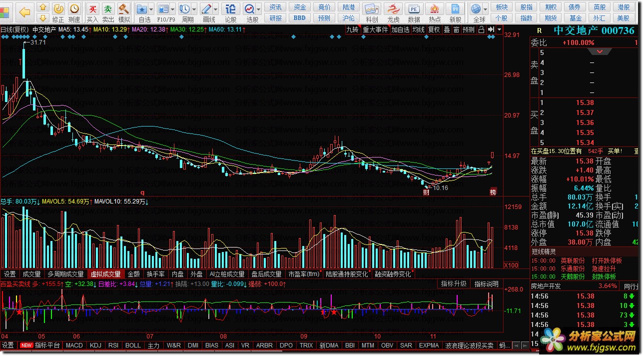644x356 pixels.
Task: Select the KDJ indicator tab
Action: (x=95, y=345)
